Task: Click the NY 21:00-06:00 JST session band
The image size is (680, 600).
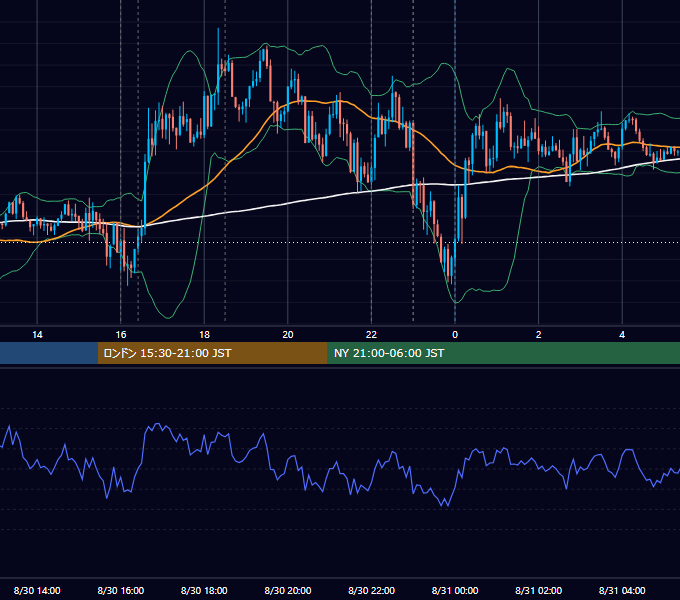Action: tap(503, 353)
